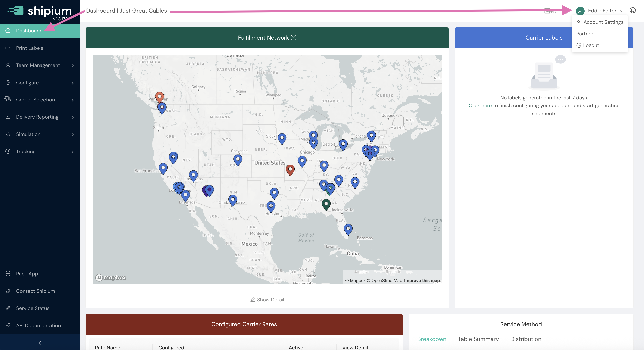Click the globe language icon
644x350 pixels.
click(x=632, y=10)
